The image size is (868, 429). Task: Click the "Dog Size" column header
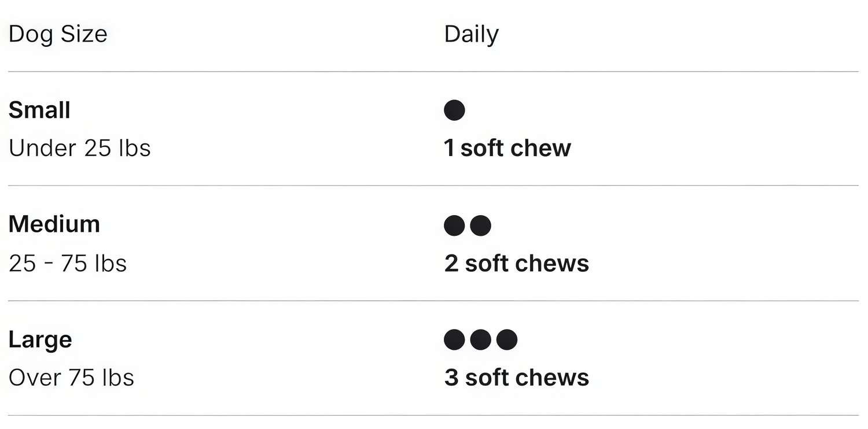point(58,34)
